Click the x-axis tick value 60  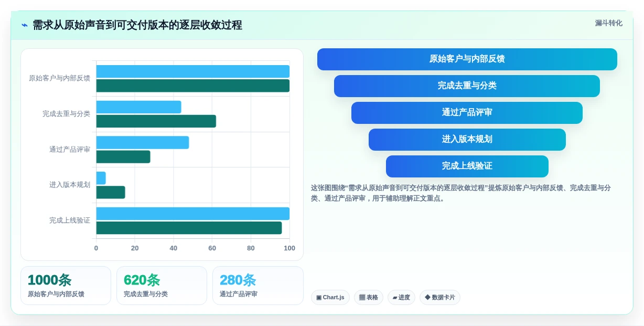pyautogui.click(x=212, y=248)
